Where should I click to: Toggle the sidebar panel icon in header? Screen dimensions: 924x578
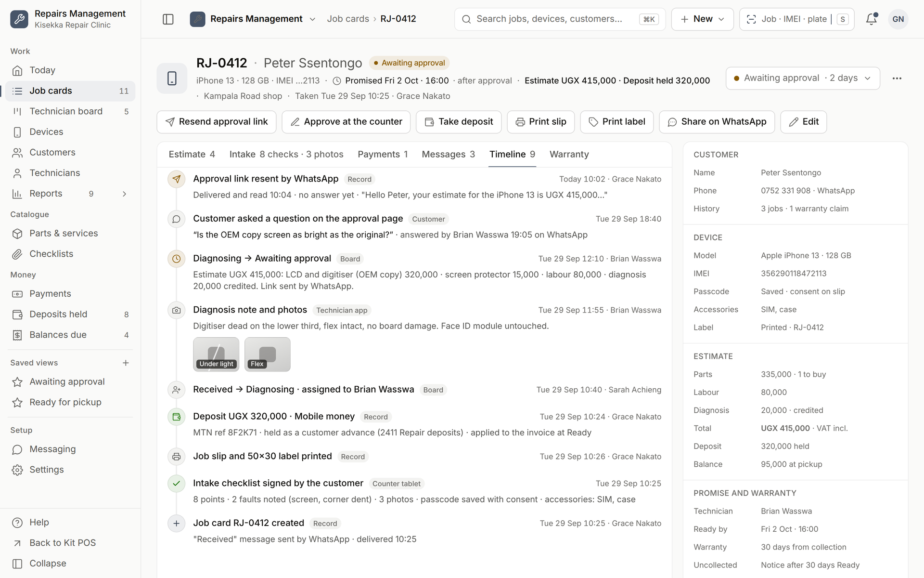coord(168,19)
